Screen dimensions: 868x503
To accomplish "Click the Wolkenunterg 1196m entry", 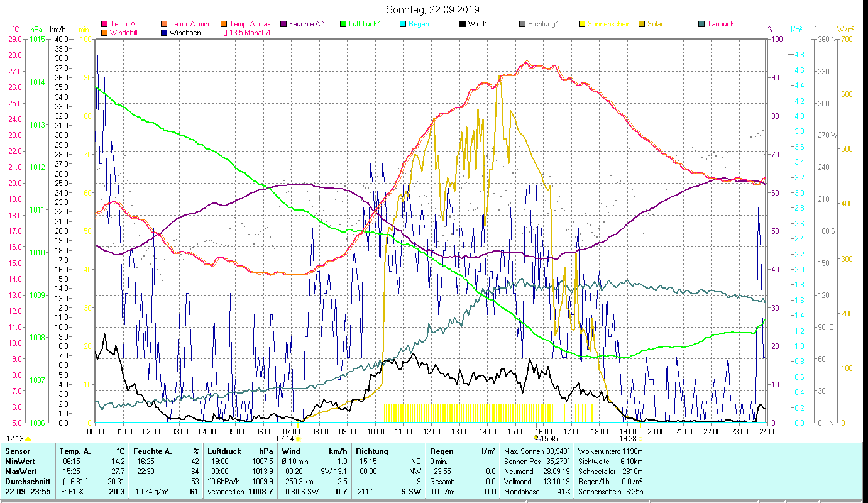I will tap(610, 451).
